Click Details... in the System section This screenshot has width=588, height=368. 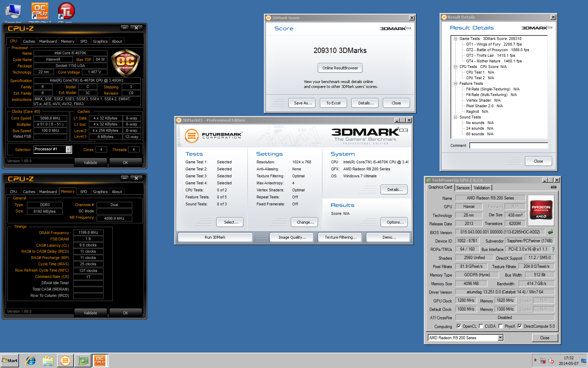tap(395, 190)
